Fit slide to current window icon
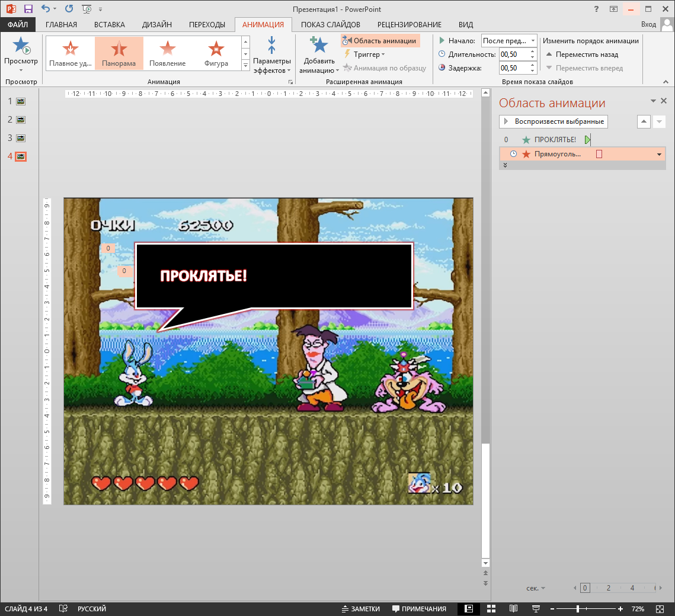Image resolution: width=675 pixels, height=616 pixels. [x=660, y=609]
